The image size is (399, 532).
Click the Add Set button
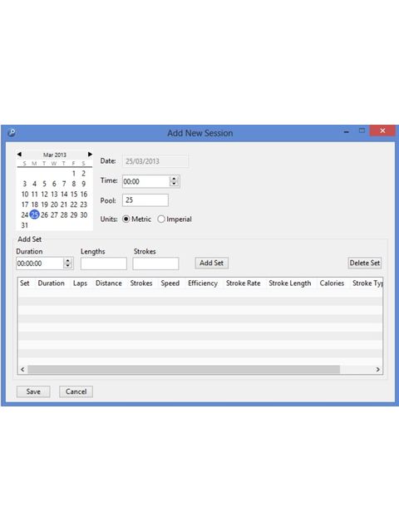[211, 263]
